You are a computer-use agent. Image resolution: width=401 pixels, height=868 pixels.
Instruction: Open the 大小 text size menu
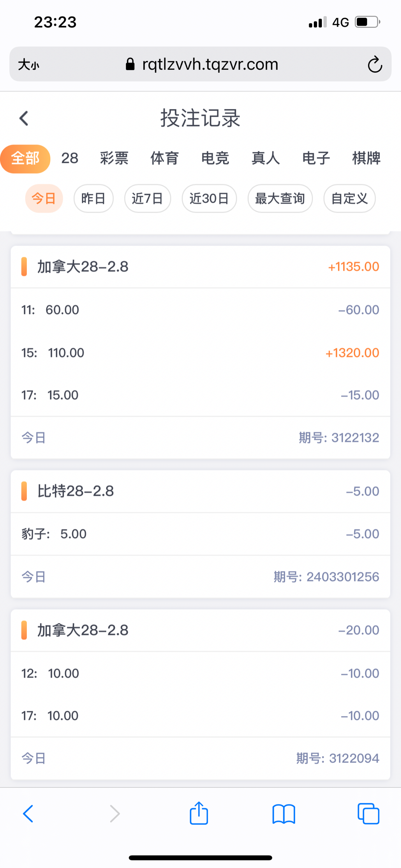[29, 65]
